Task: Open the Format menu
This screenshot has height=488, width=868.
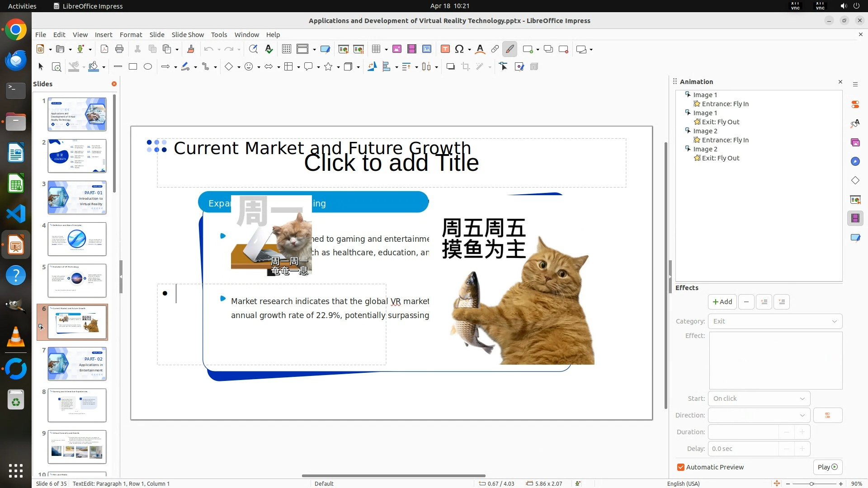Action: (131, 35)
